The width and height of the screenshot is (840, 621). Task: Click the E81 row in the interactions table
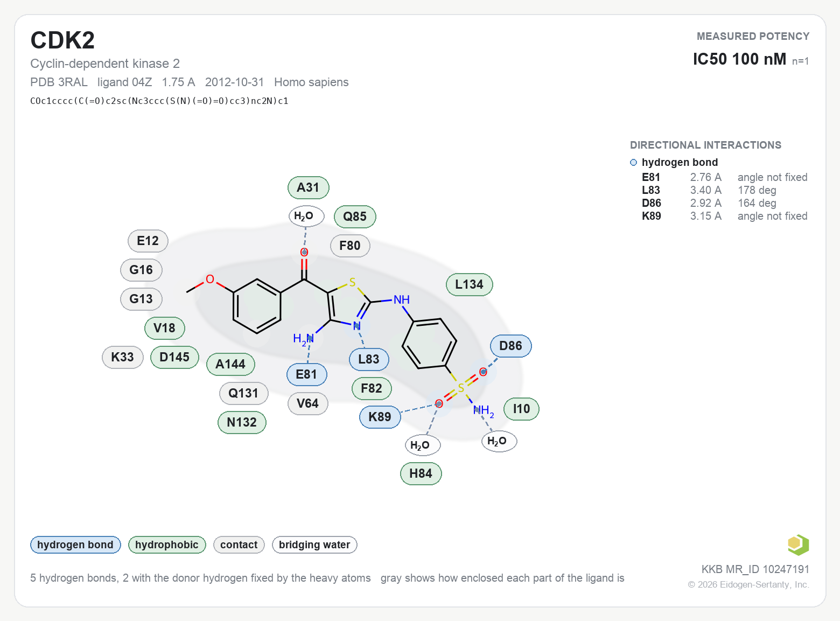pyautogui.click(x=724, y=177)
